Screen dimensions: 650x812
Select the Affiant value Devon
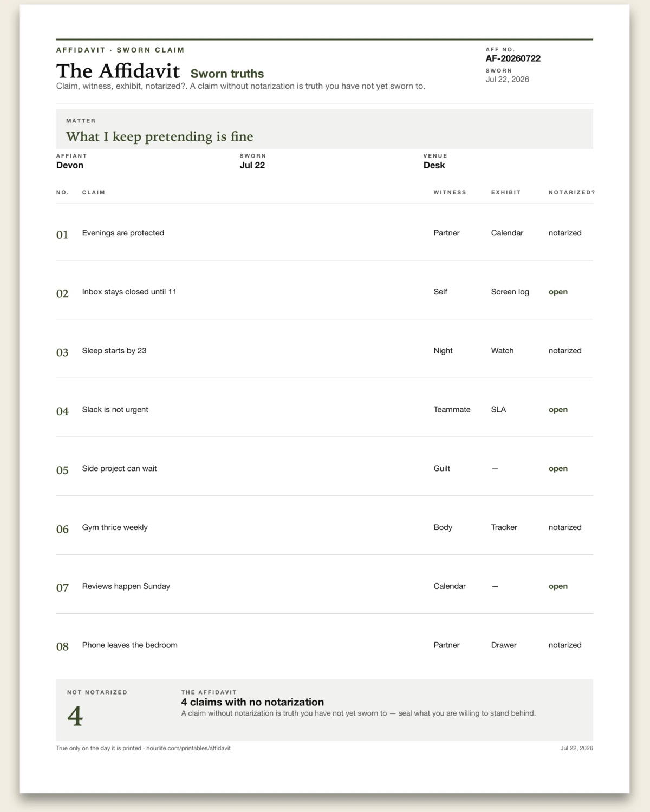tap(70, 165)
